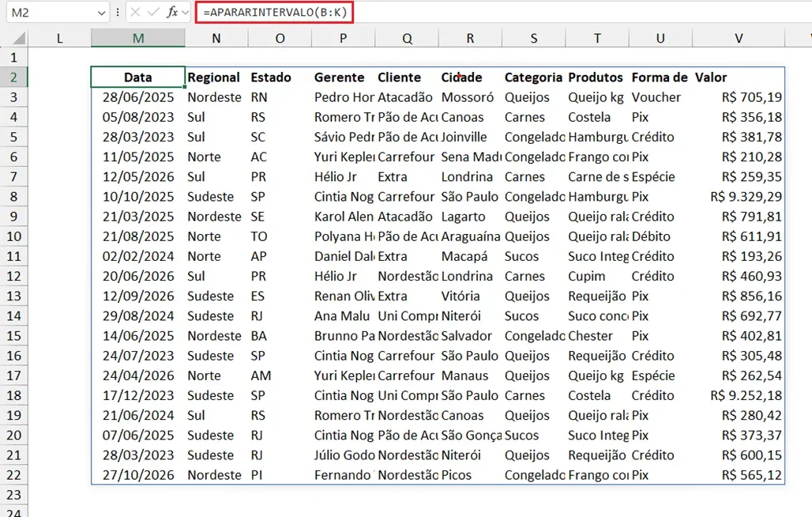Click the 'Picos' city cell
The image size is (812, 517).
click(x=470, y=475)
